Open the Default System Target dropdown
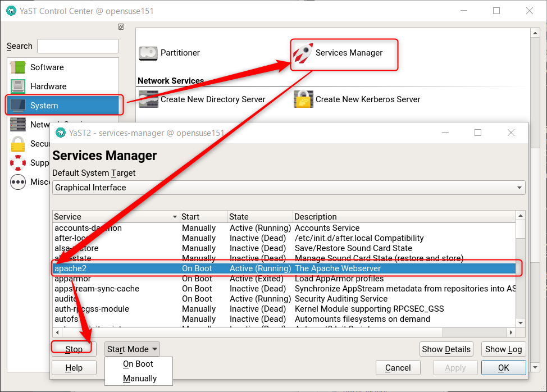The height and width of the screenshot is (392, 547). (289, 188)
